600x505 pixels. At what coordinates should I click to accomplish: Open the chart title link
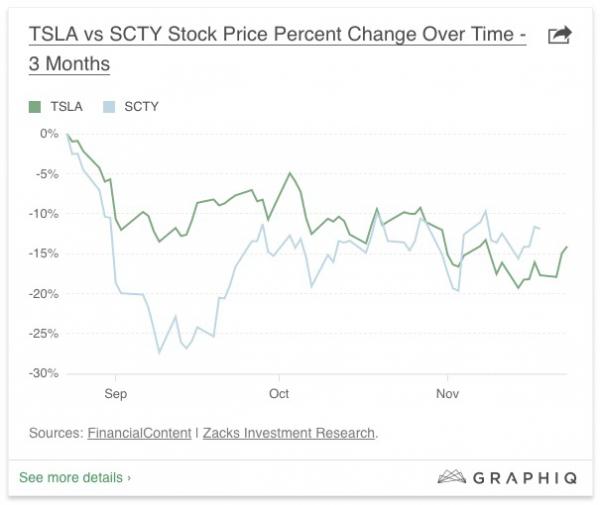[x=277, y=49]
